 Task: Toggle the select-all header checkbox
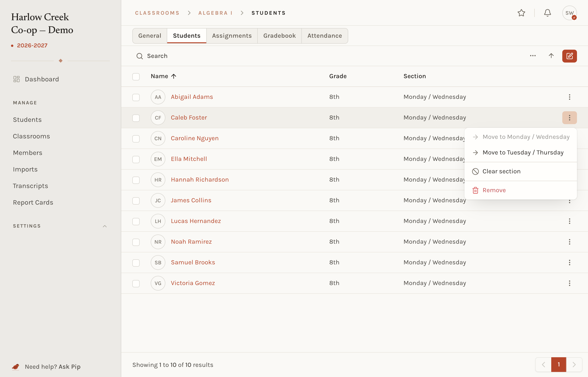pyautogui.click(x=136, y=77)
